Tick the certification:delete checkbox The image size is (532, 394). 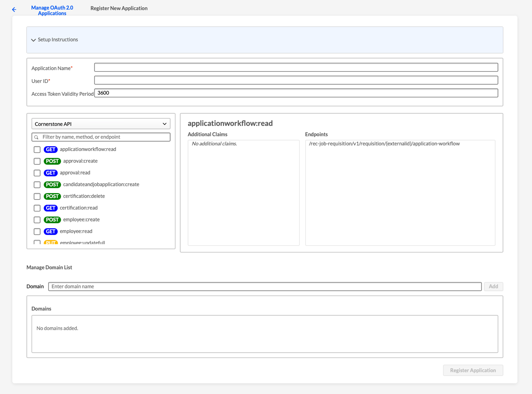click(x=37, y=196)
